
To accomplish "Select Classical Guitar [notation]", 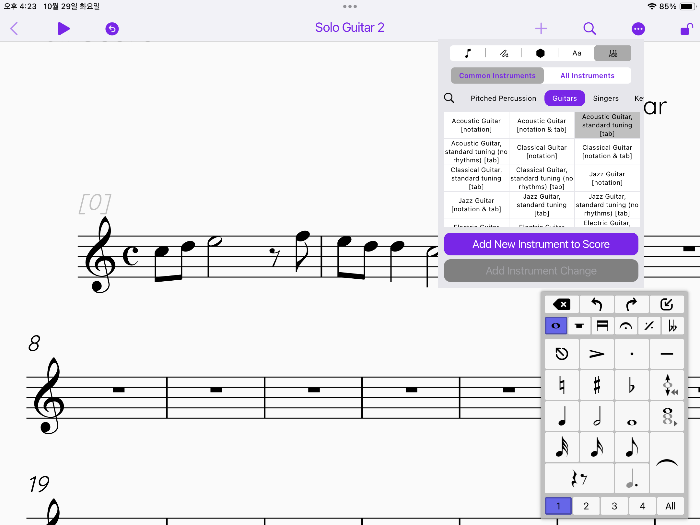I will 542,151.
